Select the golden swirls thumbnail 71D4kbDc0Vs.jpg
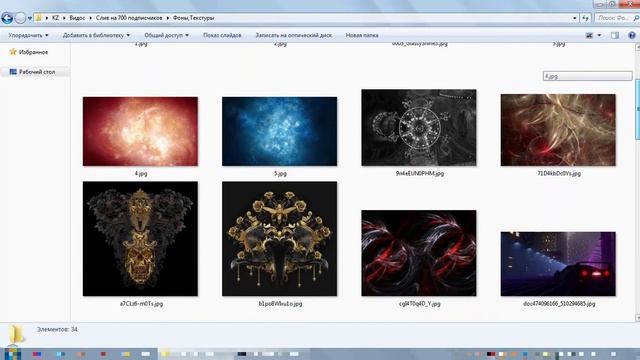640x360 pixels. click(558, 130)
